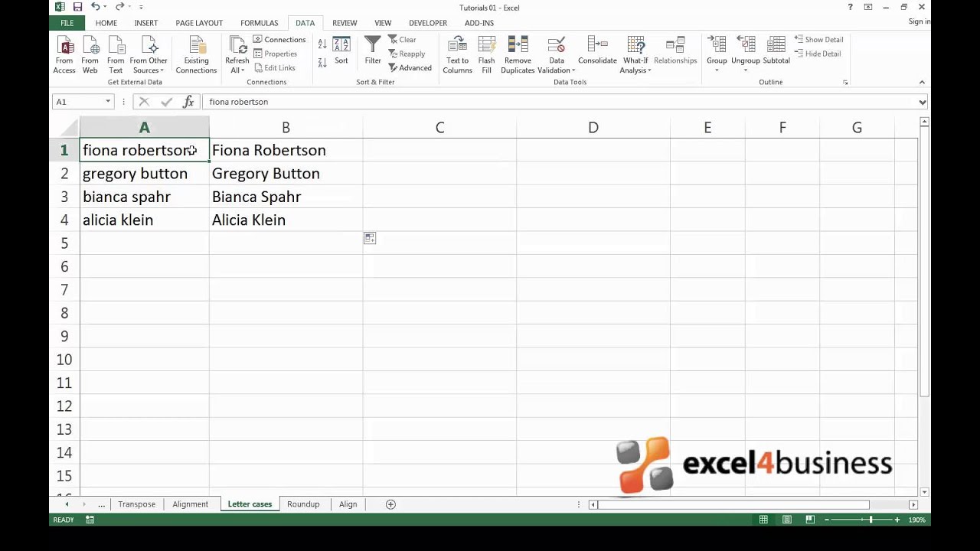Click the Zoom Out minus button
Image resolution: width=980 pixels, height=551 pixels.
coord(827,520)
